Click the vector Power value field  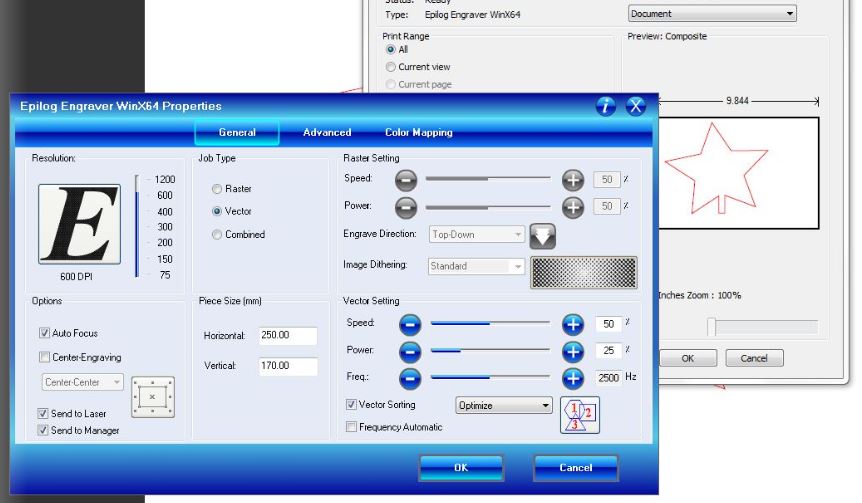click(x=609, y=351)
